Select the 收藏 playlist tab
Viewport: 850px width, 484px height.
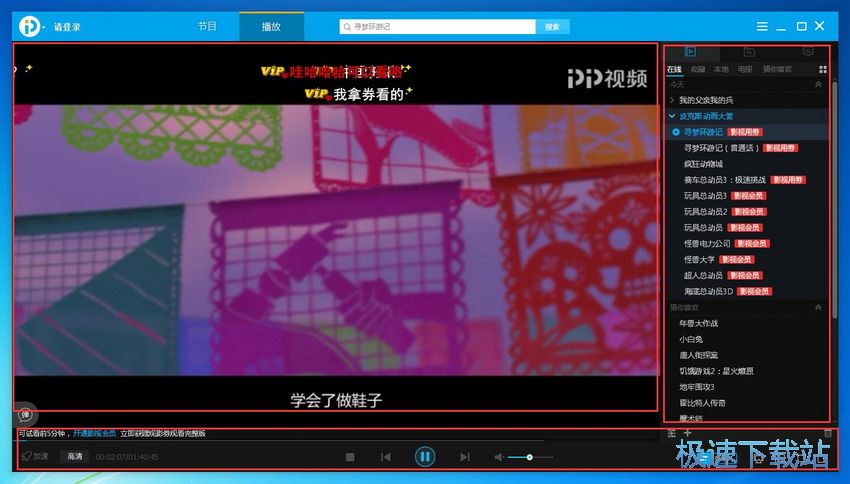pyautogui.click(x=698, y=69)
